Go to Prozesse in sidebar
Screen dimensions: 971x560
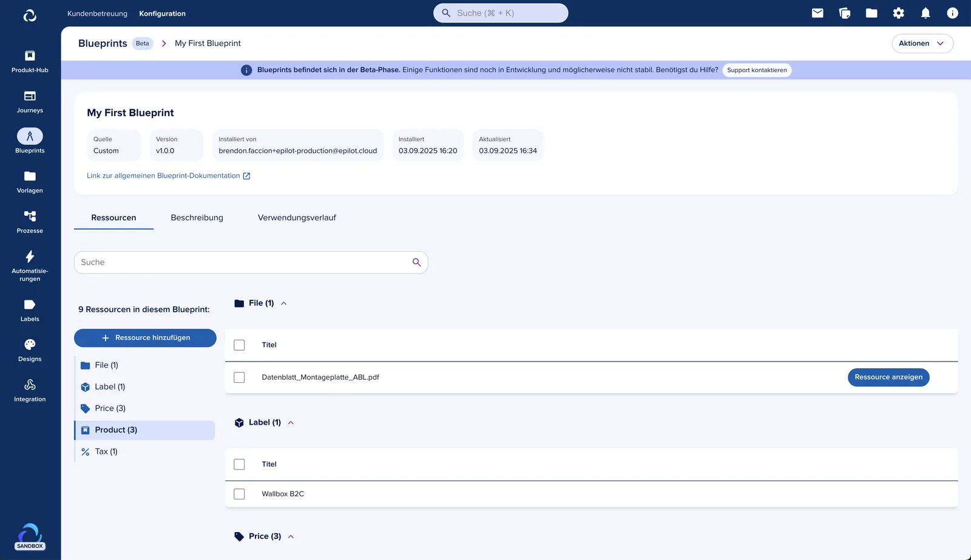tap(30, 222)
